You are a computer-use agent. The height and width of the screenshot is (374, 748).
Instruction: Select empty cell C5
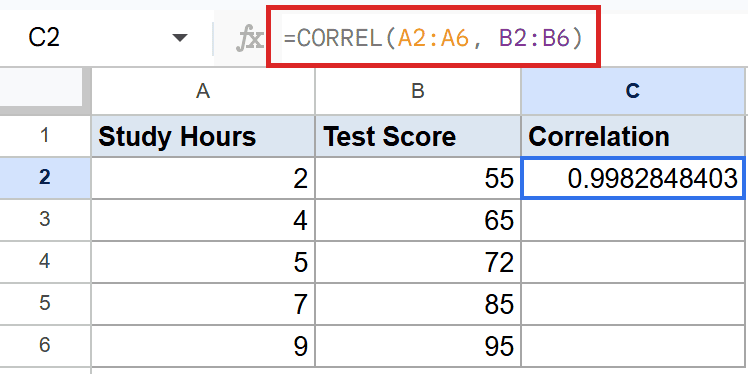633,304
